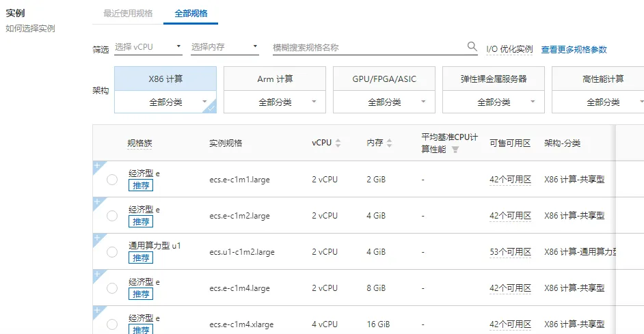Choose the ecs.e-c1m4.xlarge radio button
Image resolution: width=644 pixels, height=334 pixels.
[112, 324]
